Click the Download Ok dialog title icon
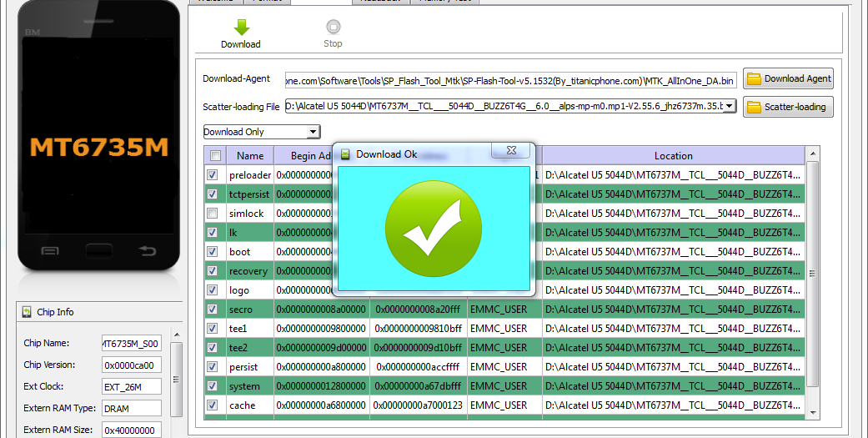868x438 pixels. (x=345, y=154)
